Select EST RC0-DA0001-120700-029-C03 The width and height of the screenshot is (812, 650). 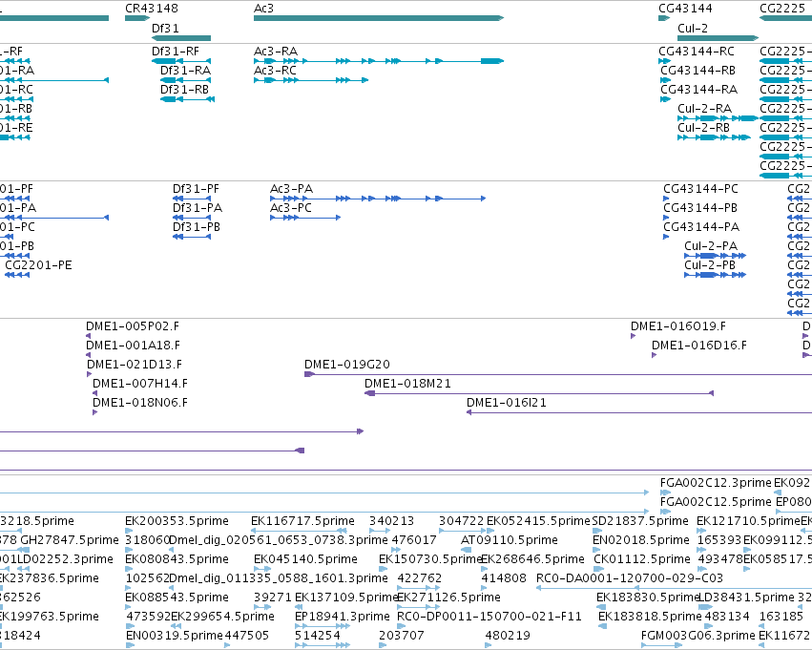coord(630,579)
